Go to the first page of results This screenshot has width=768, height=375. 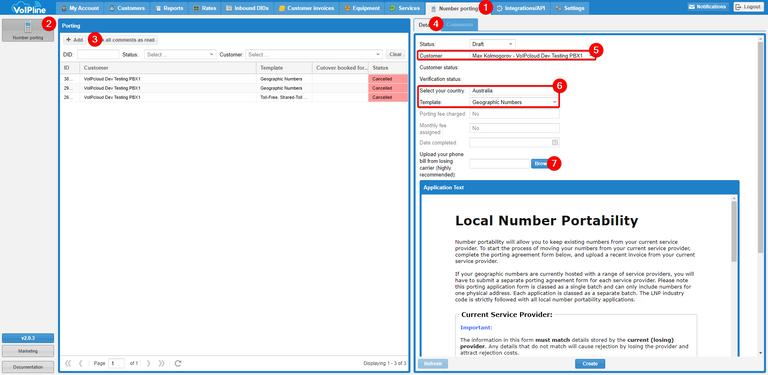coord(68,363)
